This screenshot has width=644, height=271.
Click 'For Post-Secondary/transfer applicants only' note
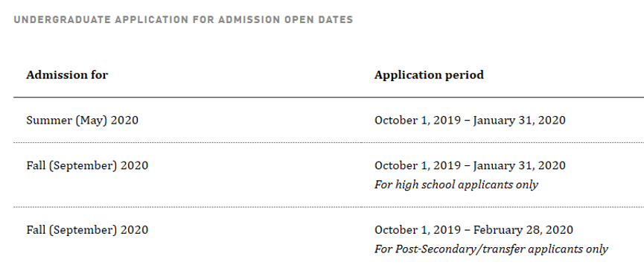click(x=491, y=249)
